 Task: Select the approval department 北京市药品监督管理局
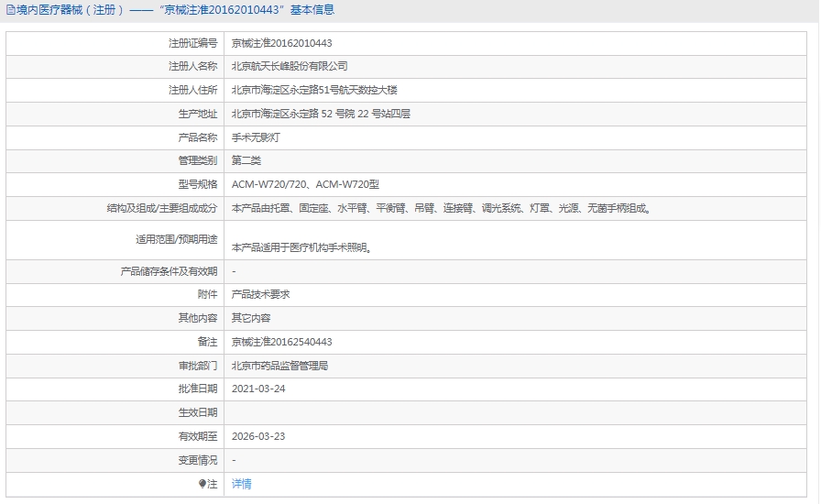(279, 366)
